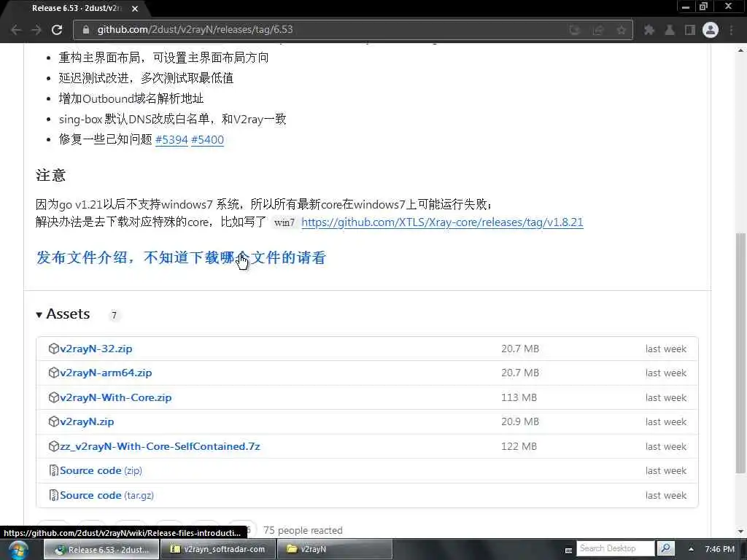Open the Xray-core v1.8.21 release link
Image resolution: width=747 pixels, height=560 pixels.
[442, 222]
